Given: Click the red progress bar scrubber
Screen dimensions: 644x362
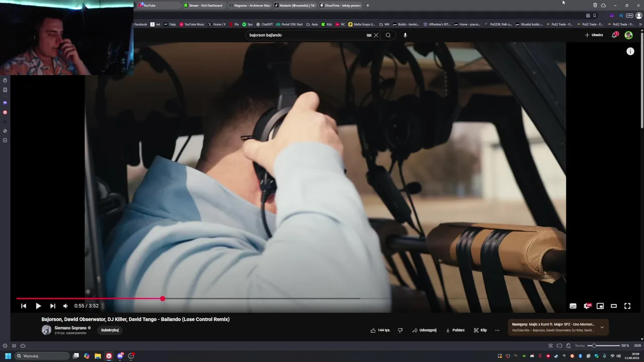Looking at the screenshot, I should (163, 299).
